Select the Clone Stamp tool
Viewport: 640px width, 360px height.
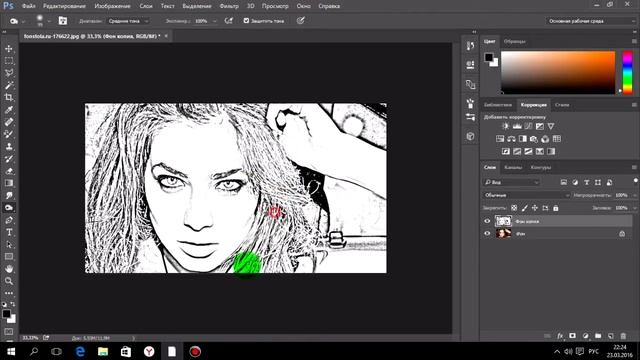9,147
